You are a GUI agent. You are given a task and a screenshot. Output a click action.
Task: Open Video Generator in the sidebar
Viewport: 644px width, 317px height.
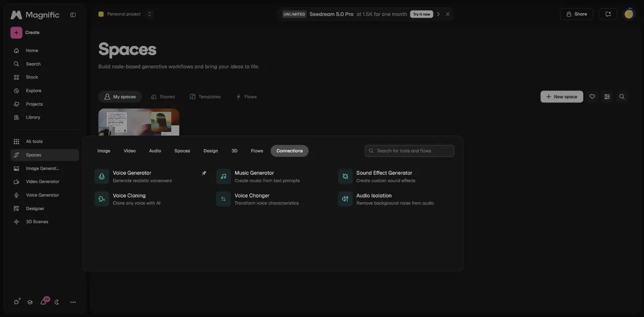point(44,181)
